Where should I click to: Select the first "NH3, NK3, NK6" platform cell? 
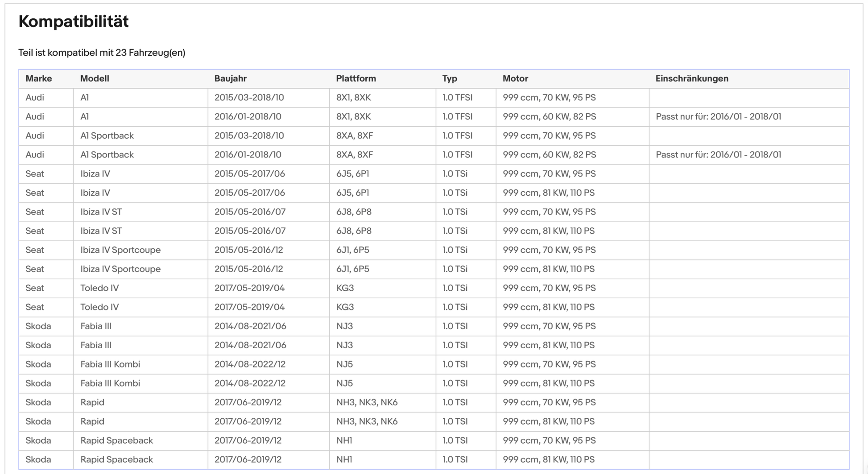point(367,402)
